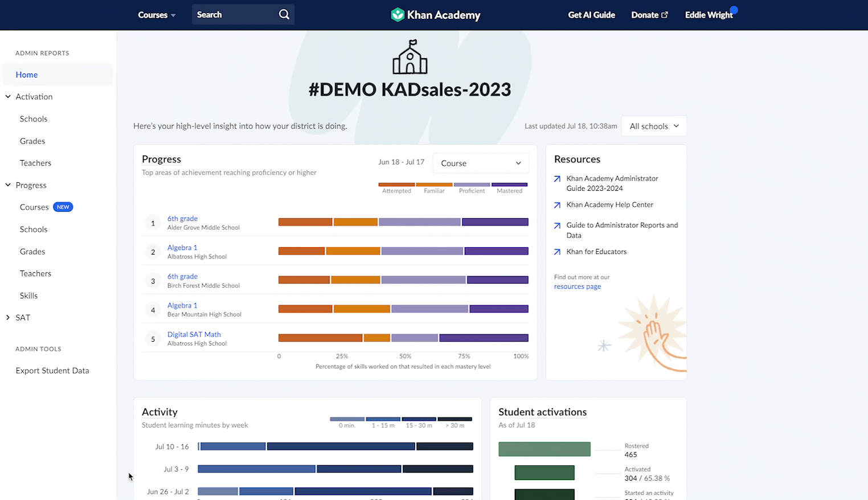The image size is (868, 500).
Task: Click the external link icon beside Donate
Action: (x=665, y=15)
